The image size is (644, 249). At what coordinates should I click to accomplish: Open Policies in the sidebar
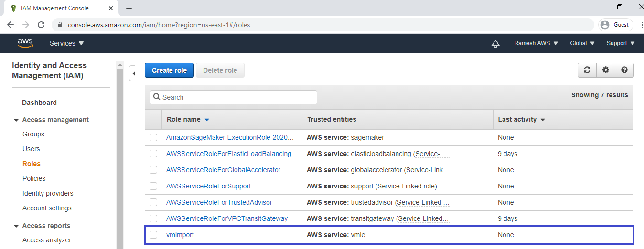tap(34, 178)
